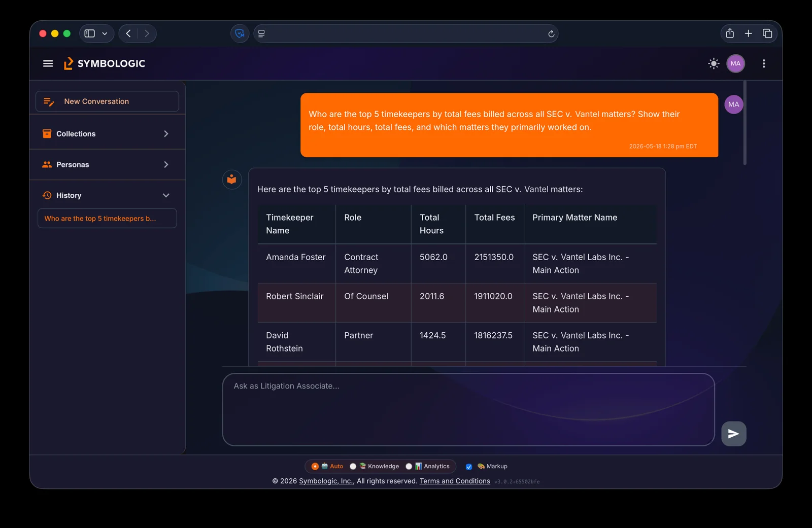Start a New Conversation

(107, 101)
